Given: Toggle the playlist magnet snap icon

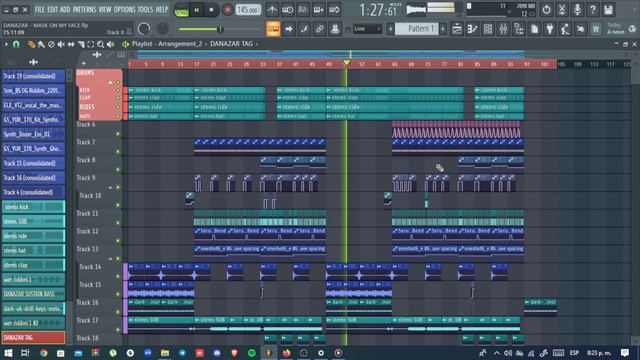Looking at the screenshot, I should [16, 44].
